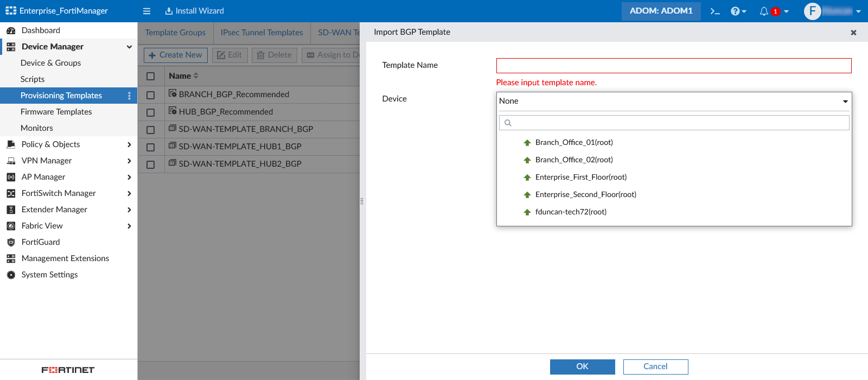
Task: Click the Enterprise_FortiManager grid logo icon
Action: (11, 11)
